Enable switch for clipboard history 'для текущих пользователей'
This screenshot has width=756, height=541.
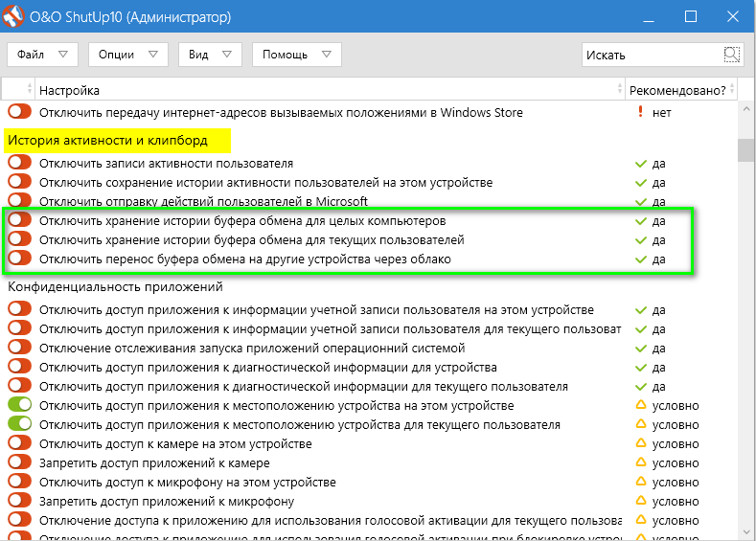pyautogui.click(x=20, y=239)
